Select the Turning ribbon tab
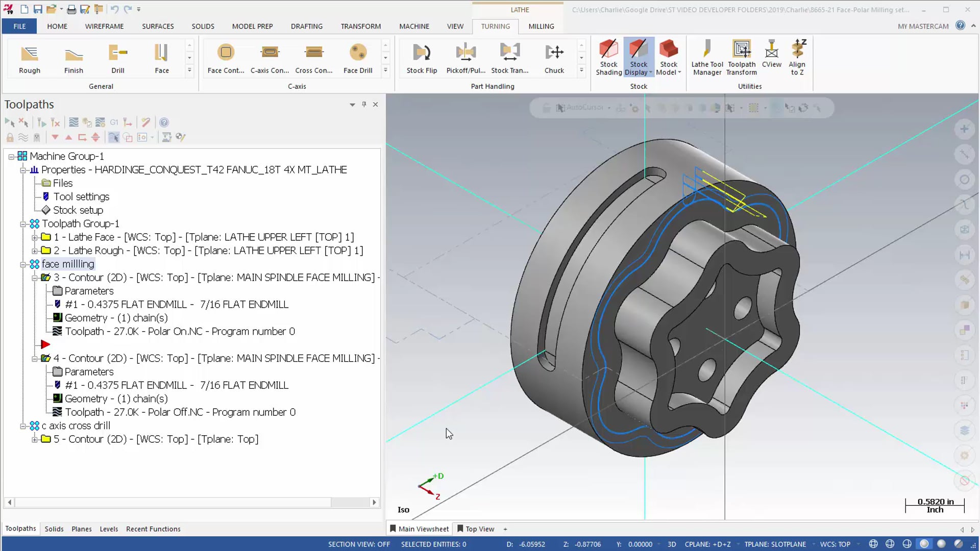Image resolution: width=980 pixels, height=551 pixels. pos(496,26)
